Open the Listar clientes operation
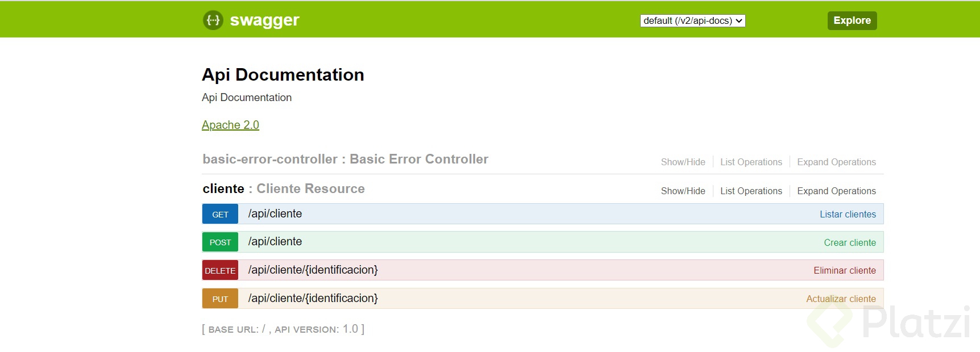 (848, 214)
